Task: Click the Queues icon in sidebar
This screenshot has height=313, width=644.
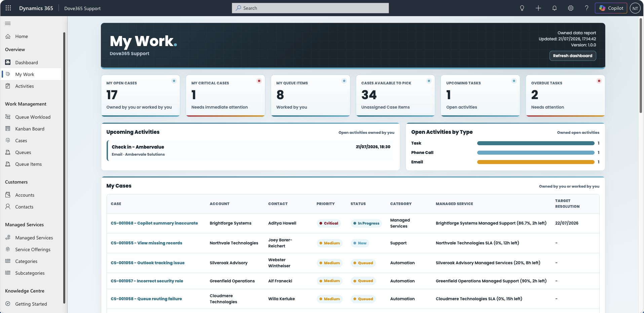Action: [x=8, y=152]
